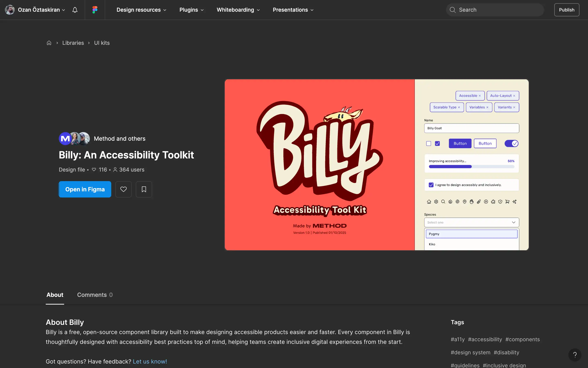Screen dimensions: 588x368
Task: Click the About Billy heading
Action: pos(65,322)
